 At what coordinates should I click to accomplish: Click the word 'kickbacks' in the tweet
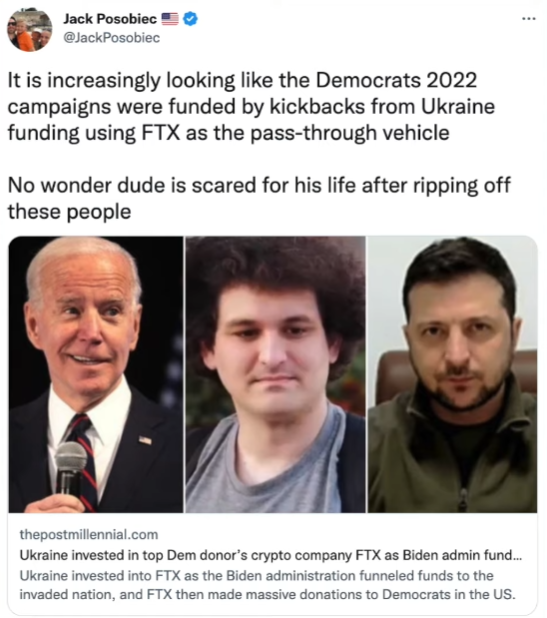pos(317,106)
